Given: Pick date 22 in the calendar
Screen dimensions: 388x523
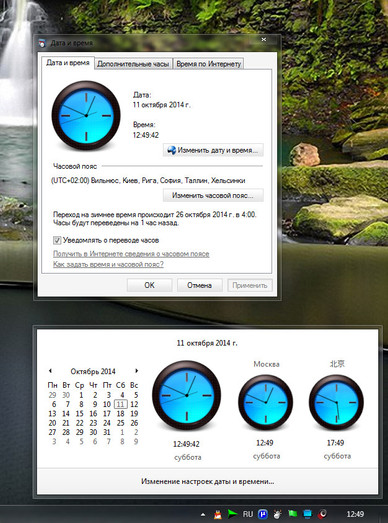Looking at the screenshot, I should coord(79,423).
